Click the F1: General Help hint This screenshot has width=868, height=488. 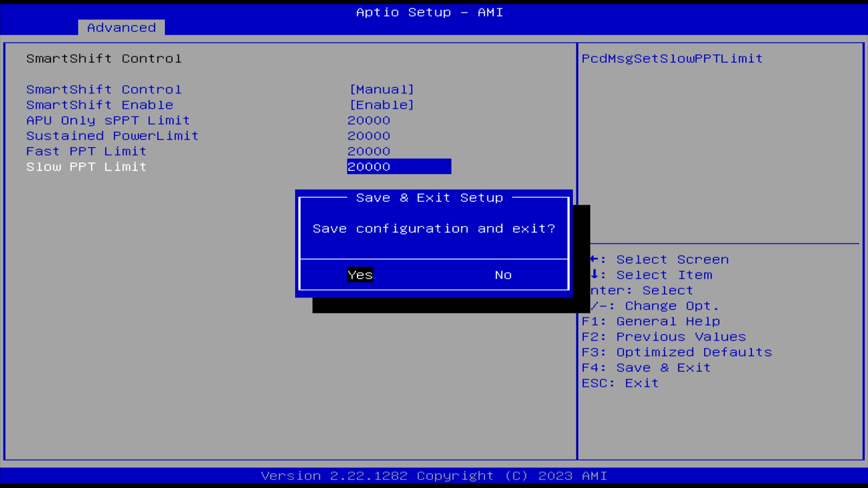(651, 321)
